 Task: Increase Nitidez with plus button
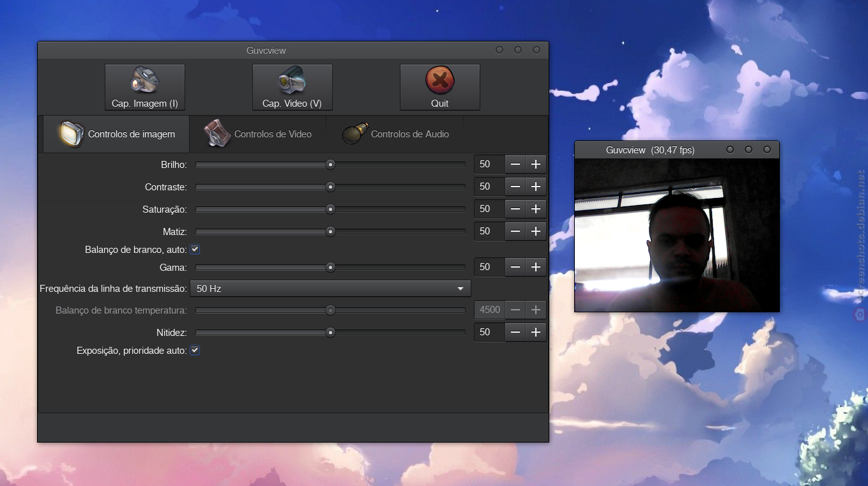click(x=536, y=332)
